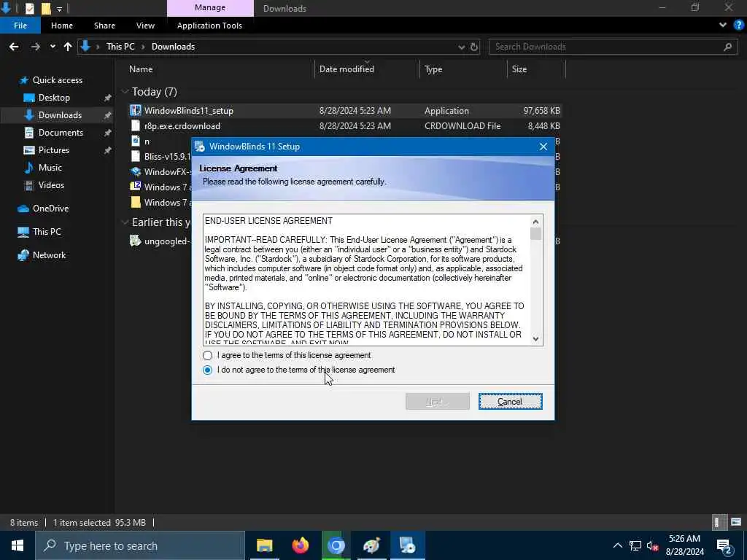Screen dimensions: 747x560
Task: Go up one folder level
Action: tap(68, 47)
